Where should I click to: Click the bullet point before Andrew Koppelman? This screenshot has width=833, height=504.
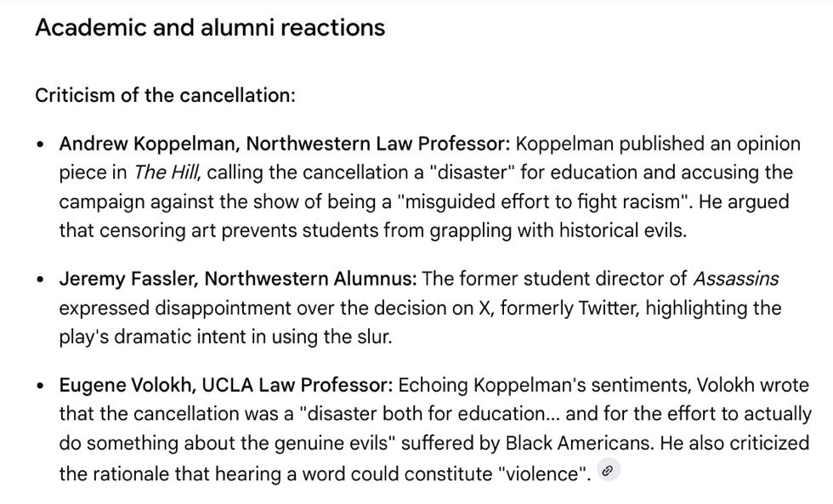click(41, 144)
